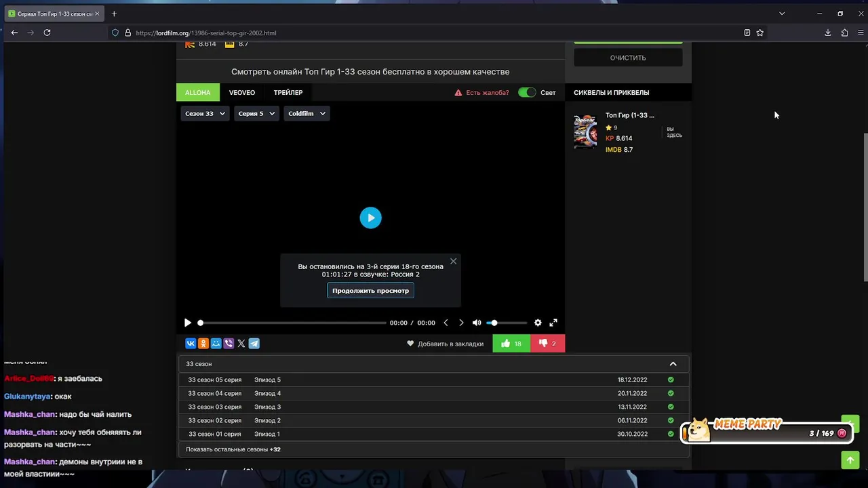Image resolution: width=868 pixels, height=488 pixels.
Task: Go to next episode arrow in player
Action: (x=461, y=323)
